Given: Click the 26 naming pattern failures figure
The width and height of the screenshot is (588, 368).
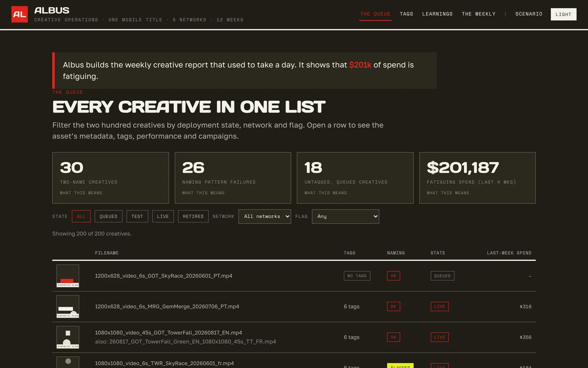Looking at the screenshot, I should [x=193, y=168].
